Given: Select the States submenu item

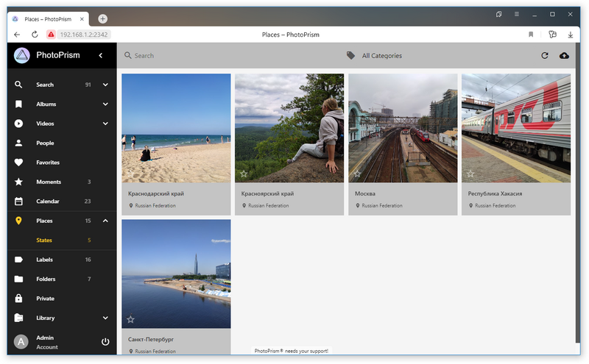Looking at the screenshot, I should pyautogui.click(x=44, y=240).
